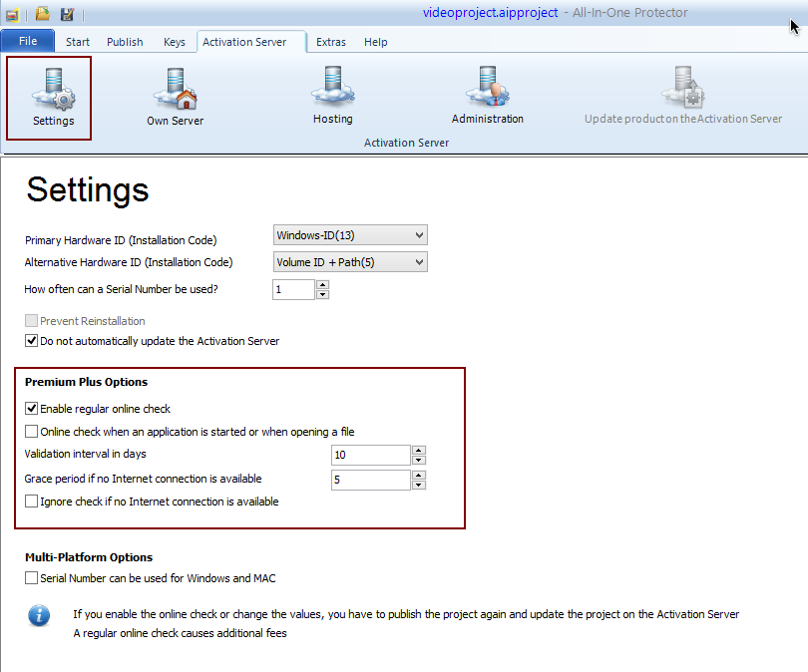Click the Premium Plus Options heading
This screenshot has width=808, height=672.
(x=86, y=382)
